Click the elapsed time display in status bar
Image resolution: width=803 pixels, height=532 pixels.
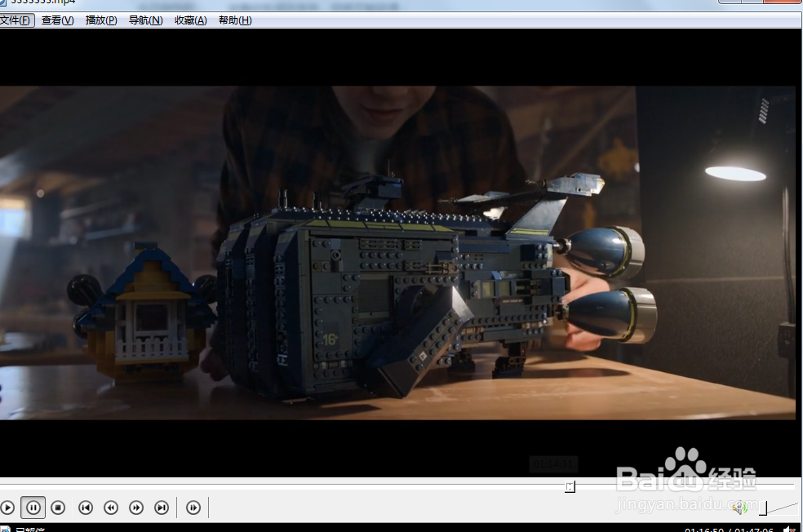703,530
